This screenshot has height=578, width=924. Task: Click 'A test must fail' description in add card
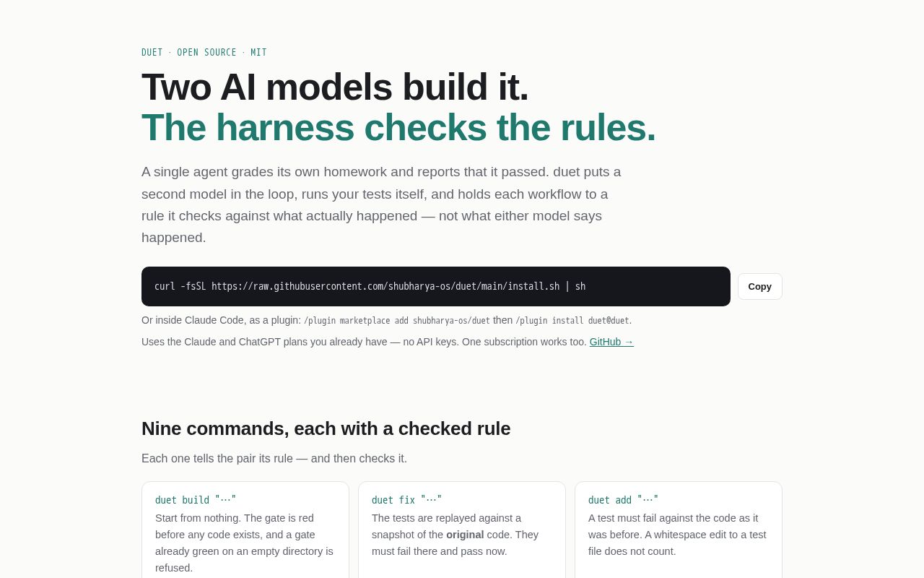click(678, 535)
